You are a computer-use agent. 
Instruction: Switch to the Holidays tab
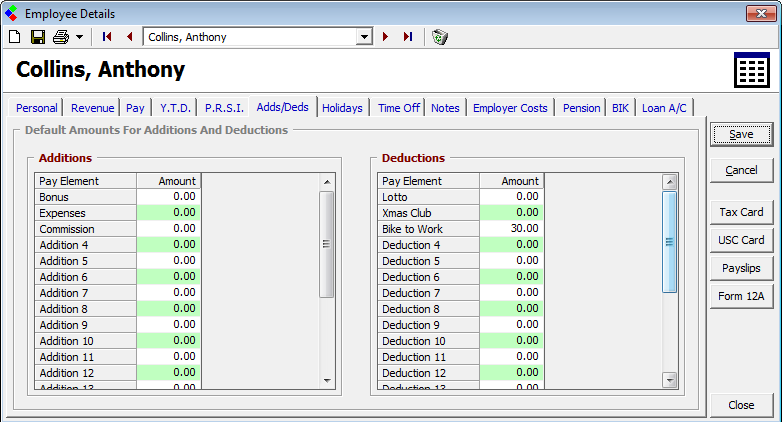coord(342,108)
